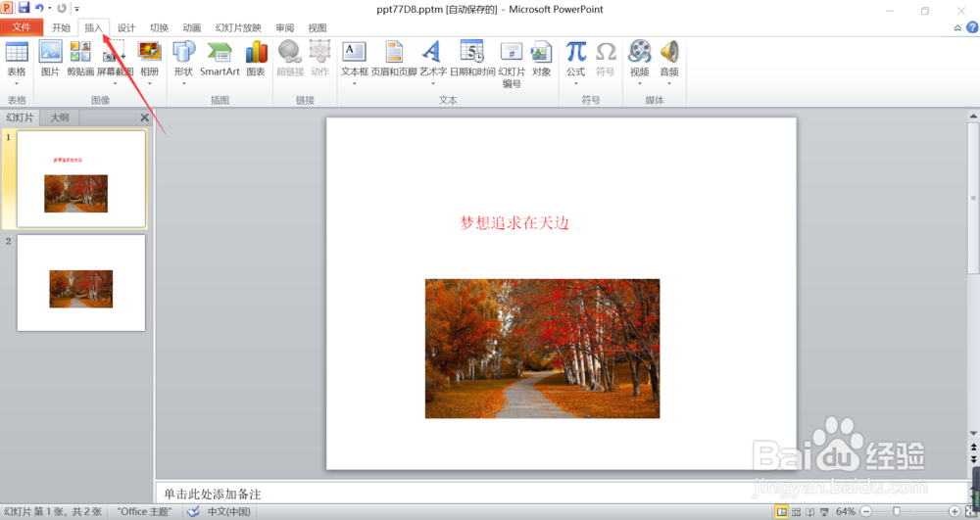Expand the 艺术字 dropdown arrow
Screen dimensions: 980x520
(x=432, y=83)
